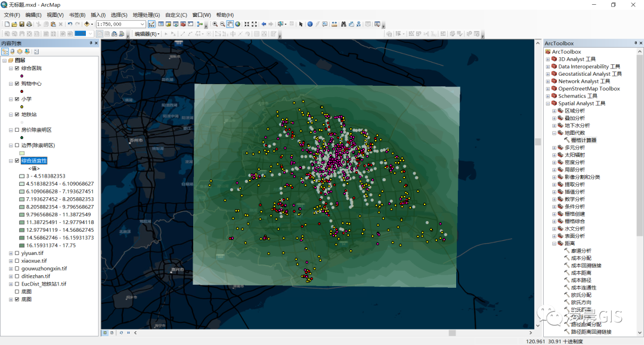This screenshot has height=345, width=644.
Task: Expand the Network Analyst 工具 toolbox
Action: pos(548,81)
